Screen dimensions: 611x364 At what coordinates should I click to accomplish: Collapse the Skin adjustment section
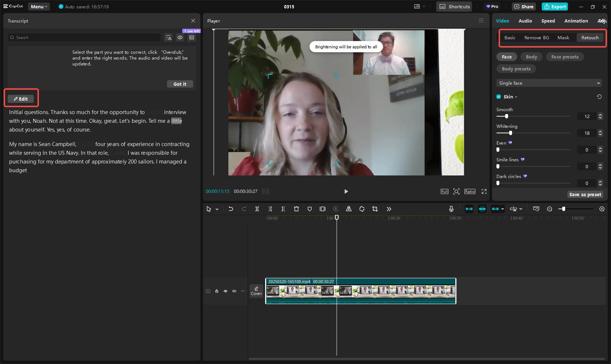pyautogui.click(x=517, y=97)
